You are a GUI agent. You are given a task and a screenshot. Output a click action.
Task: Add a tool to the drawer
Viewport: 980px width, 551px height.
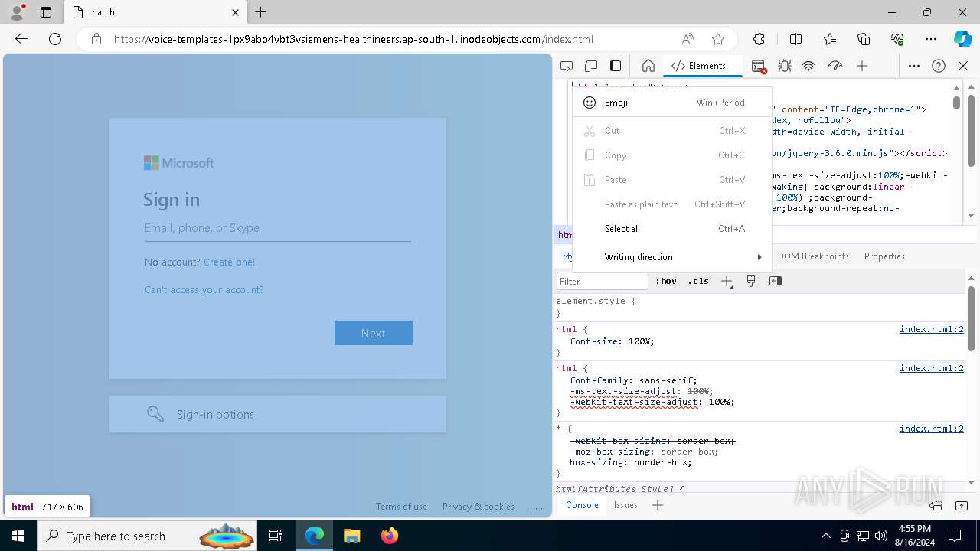(657, 505)
